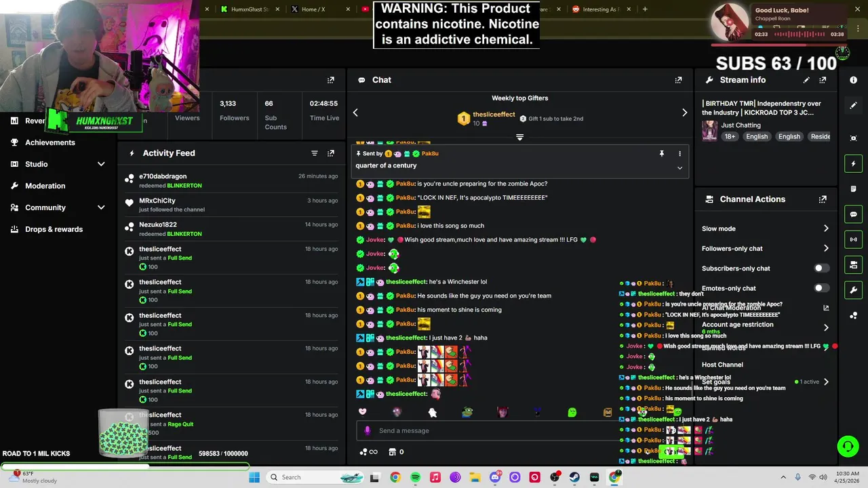Open pinned message three-dot options
This screenshot has width=868, height=488.
pyautogui.click(x=679, y=154)
